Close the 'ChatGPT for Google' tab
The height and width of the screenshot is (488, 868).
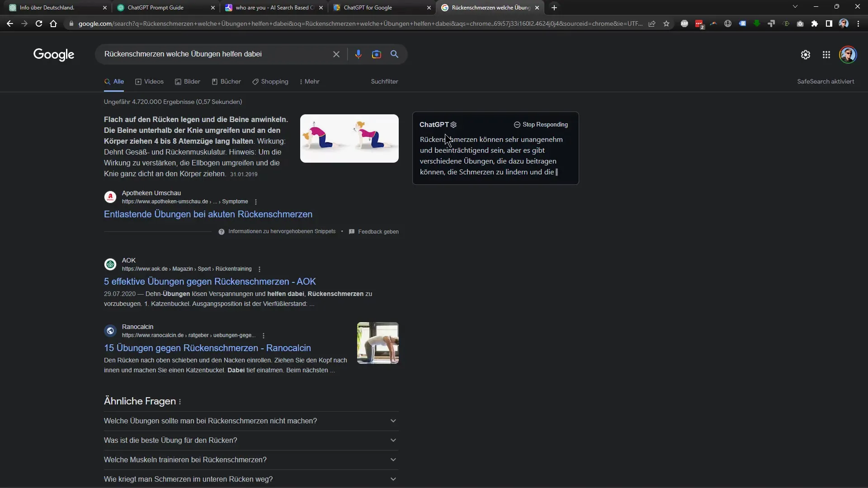(x=429, y=8)
